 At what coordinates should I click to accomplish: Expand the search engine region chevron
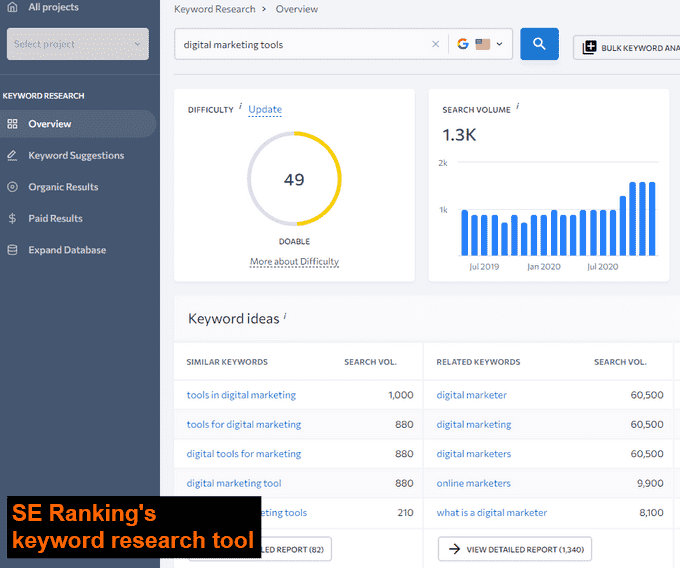(499, 44)
